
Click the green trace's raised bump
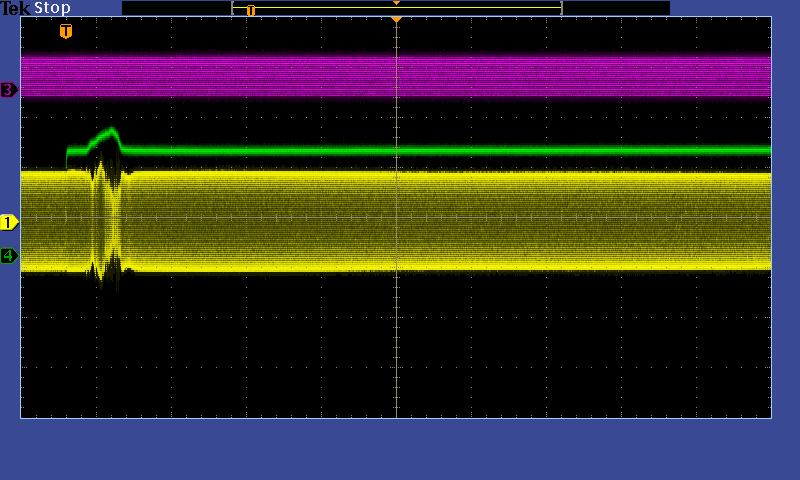pos(108,134)
